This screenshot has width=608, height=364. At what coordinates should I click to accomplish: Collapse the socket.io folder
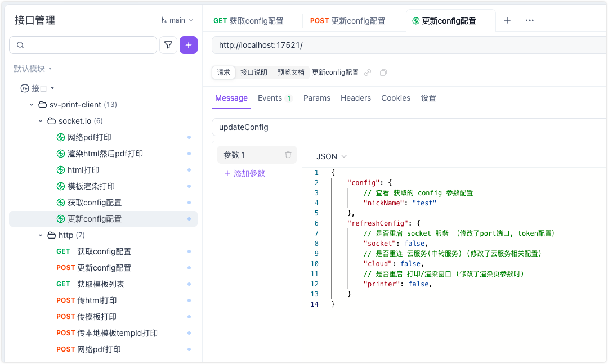click(x=41, y=121)
